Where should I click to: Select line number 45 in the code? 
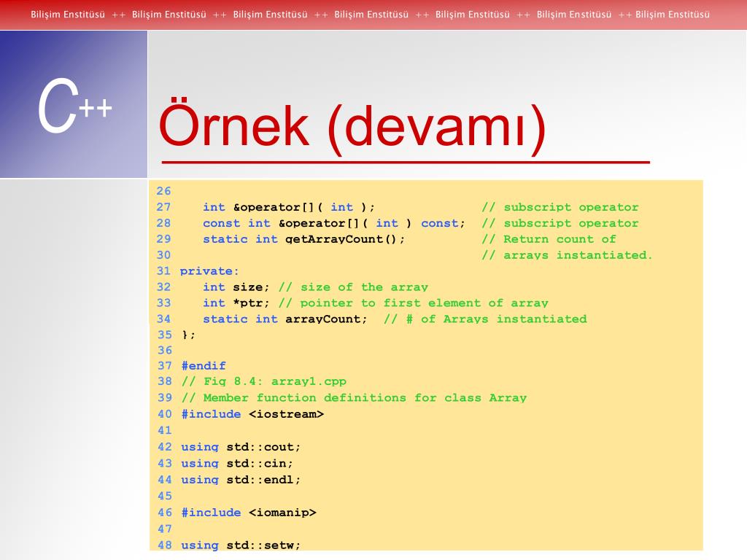(165, 496)
